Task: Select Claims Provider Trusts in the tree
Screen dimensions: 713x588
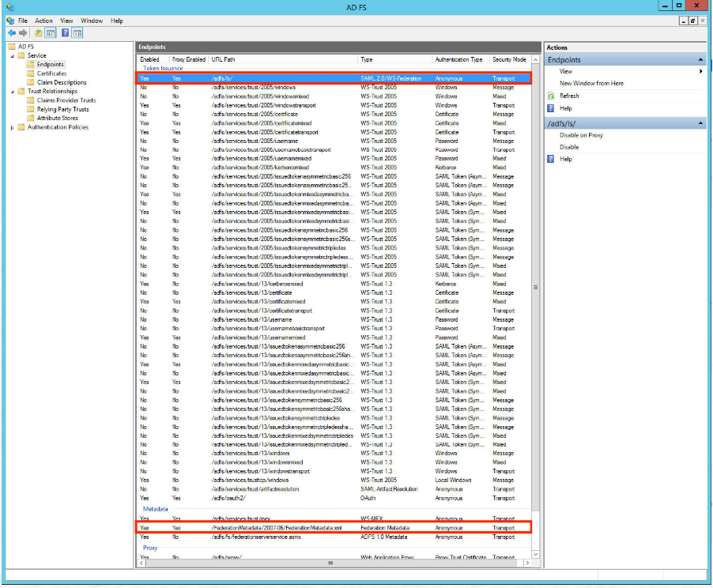Action: click(66, 100)
